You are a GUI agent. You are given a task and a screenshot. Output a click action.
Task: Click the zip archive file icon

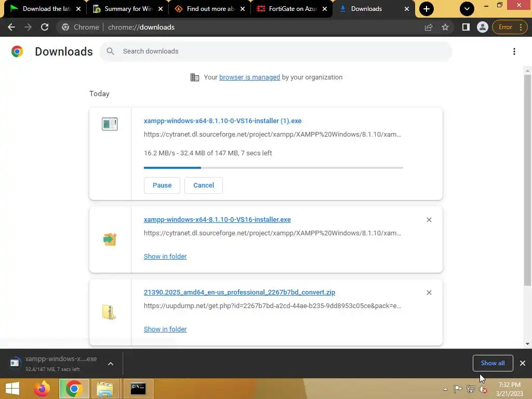tap(109, 312)
